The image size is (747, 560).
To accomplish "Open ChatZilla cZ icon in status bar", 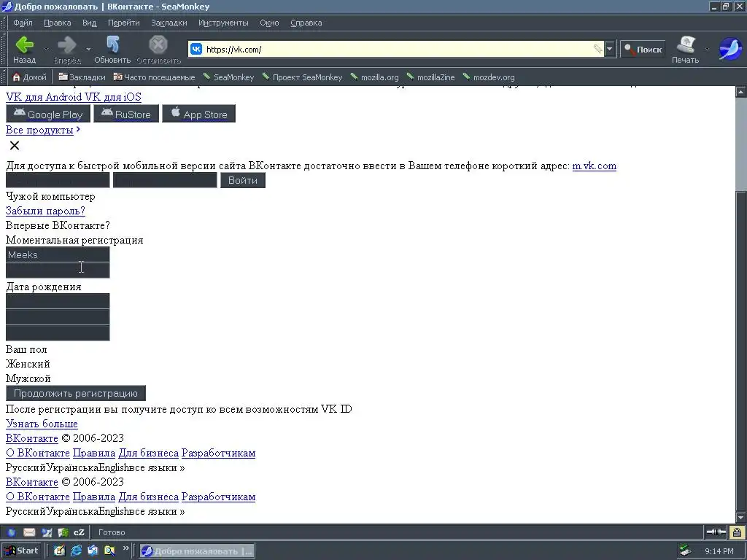I will coord(79,532).
